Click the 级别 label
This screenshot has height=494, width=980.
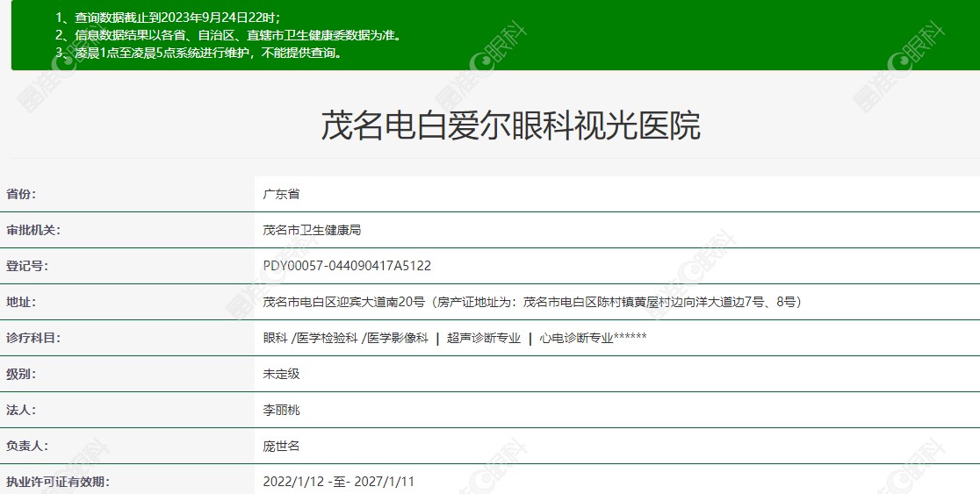tap(21, 374)
